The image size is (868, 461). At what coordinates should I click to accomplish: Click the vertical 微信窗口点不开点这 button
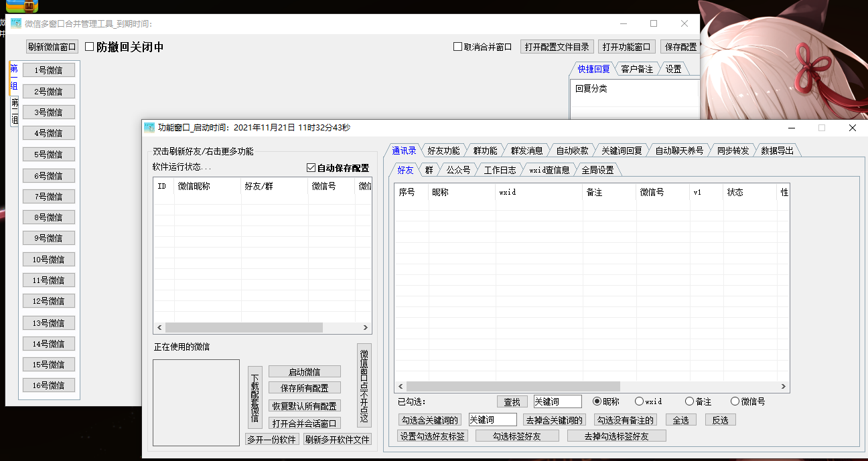[x=364, y=385]
